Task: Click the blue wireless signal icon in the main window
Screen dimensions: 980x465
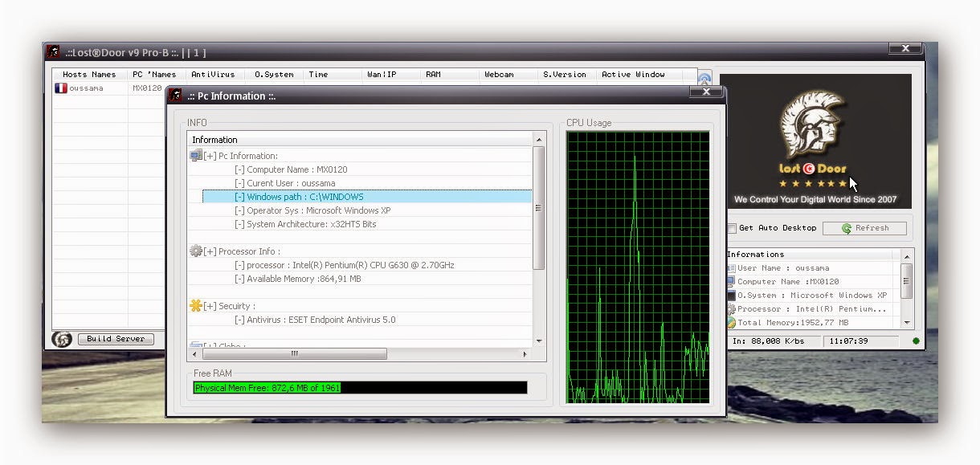Action: click(x=704, y=79)
